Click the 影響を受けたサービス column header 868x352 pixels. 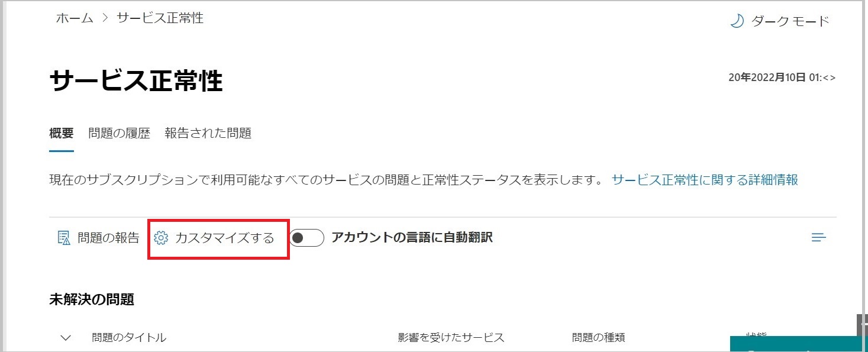(x=451, y=338)
